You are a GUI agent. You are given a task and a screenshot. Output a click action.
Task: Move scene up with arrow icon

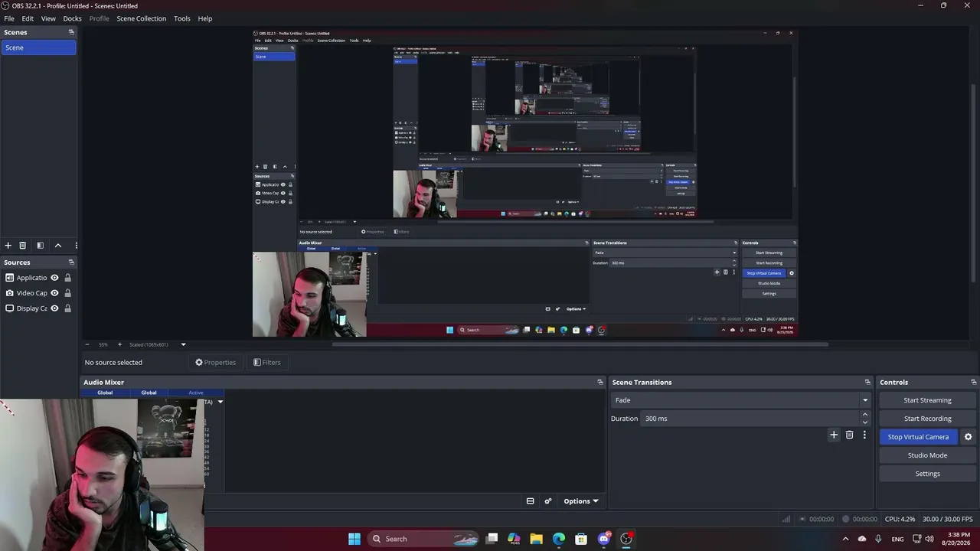tap(58, 246)
